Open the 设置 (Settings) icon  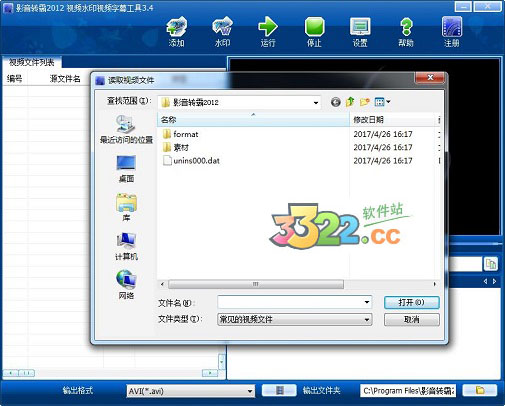coord(360,32)
